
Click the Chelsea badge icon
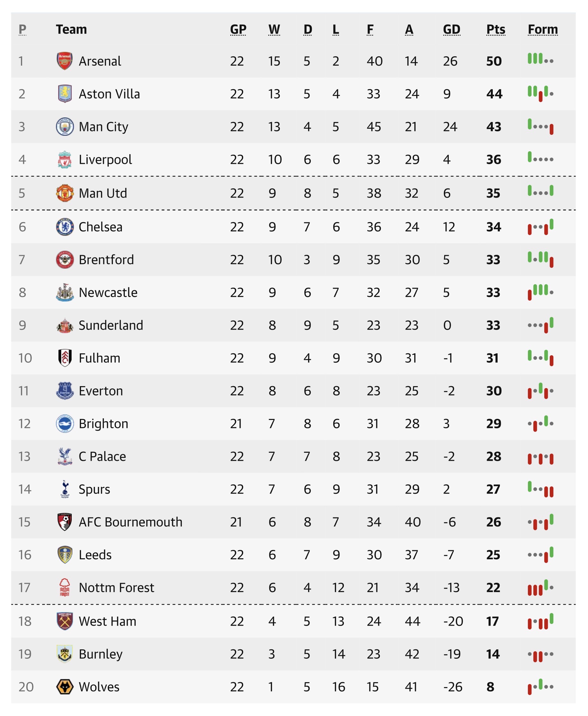point(64,227)
